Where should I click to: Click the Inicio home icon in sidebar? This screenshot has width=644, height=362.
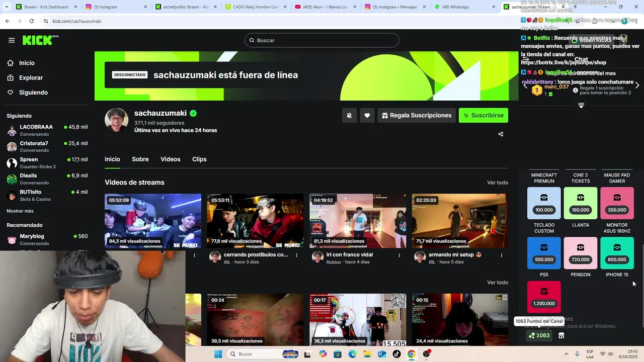coord(10,63)
